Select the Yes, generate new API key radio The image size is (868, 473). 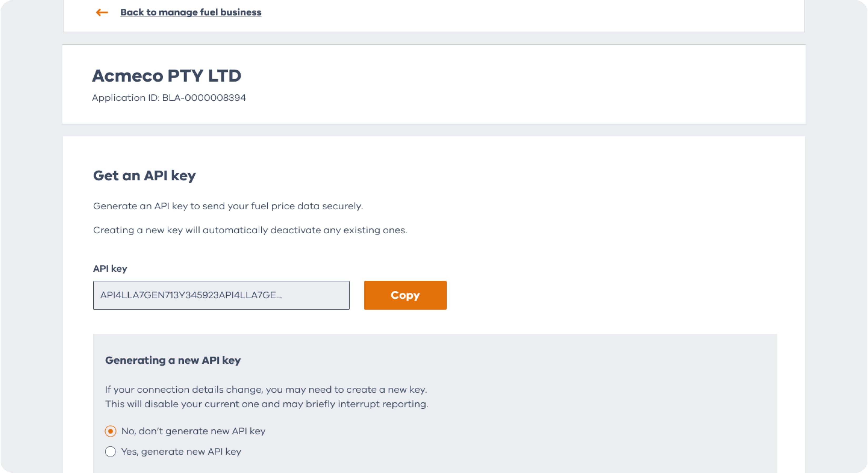point(110,451)
